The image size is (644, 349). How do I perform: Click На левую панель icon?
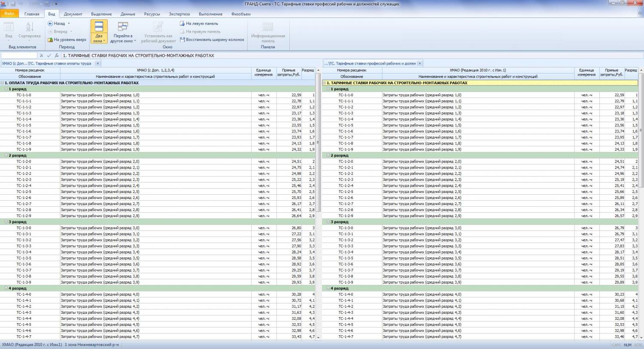[182, 24]
